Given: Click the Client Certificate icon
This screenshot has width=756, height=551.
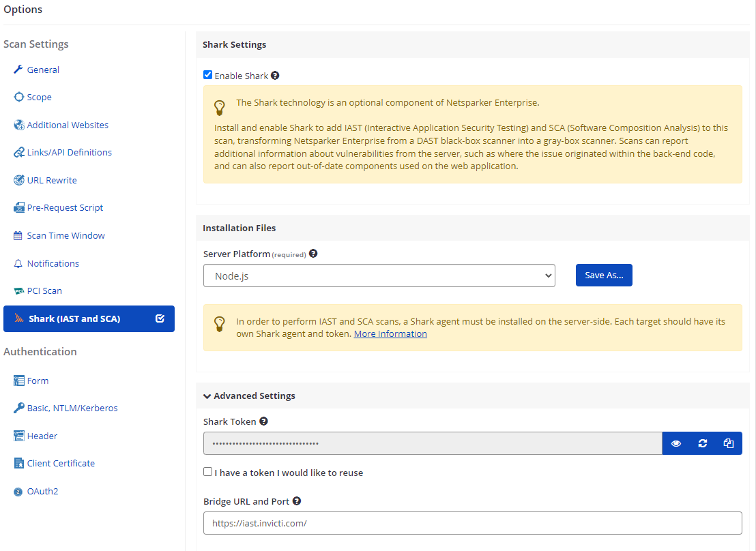Looking at the screenshot, I should pos(19,463).
